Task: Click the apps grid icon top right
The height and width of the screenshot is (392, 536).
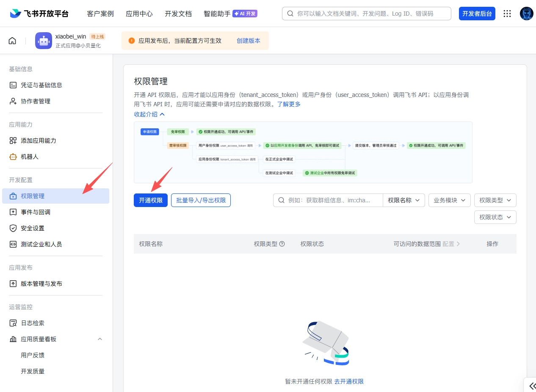Action: [x=507, y=13]
